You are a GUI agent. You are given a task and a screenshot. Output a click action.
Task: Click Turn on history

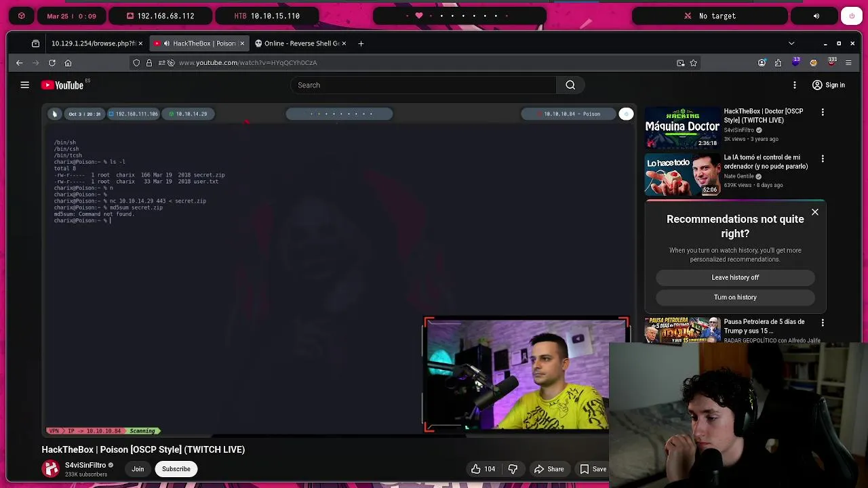735,297
